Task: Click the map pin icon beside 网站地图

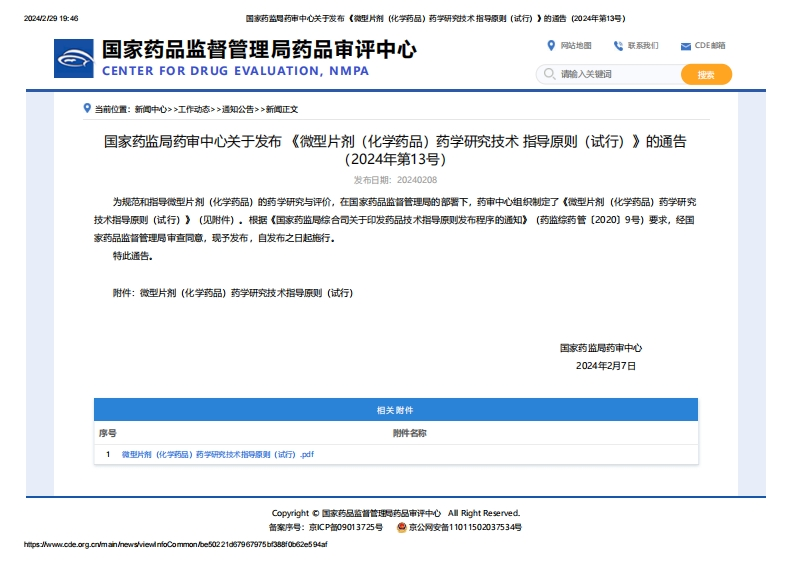Action: 551,45
